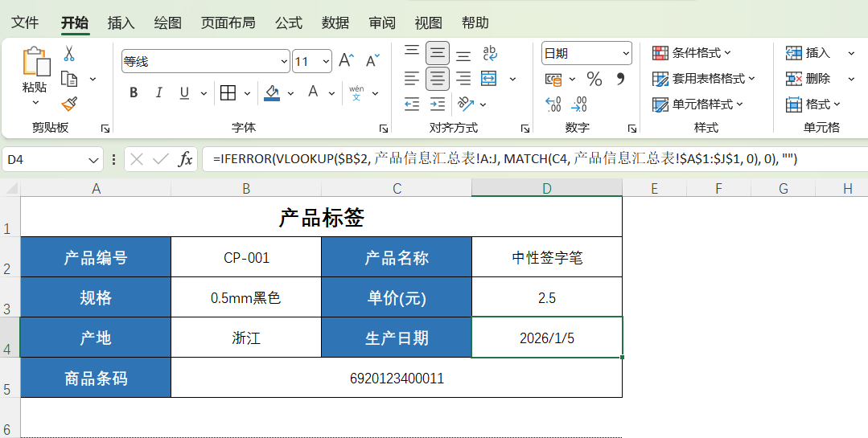
Task: Expand the paste options arrow
Action: pyautogui.click(x=36, y=102)
